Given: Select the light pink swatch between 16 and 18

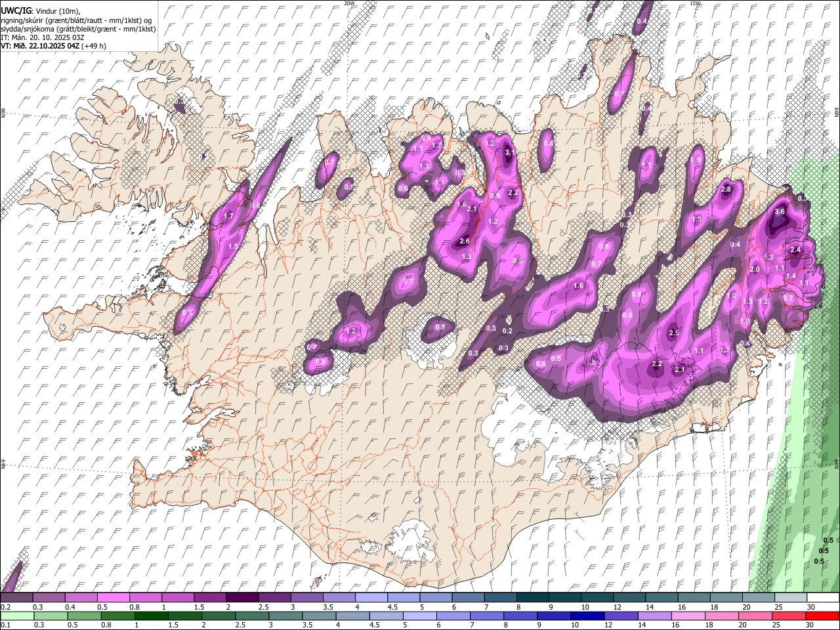Looking at the screenshot, I should coord(688,616).
